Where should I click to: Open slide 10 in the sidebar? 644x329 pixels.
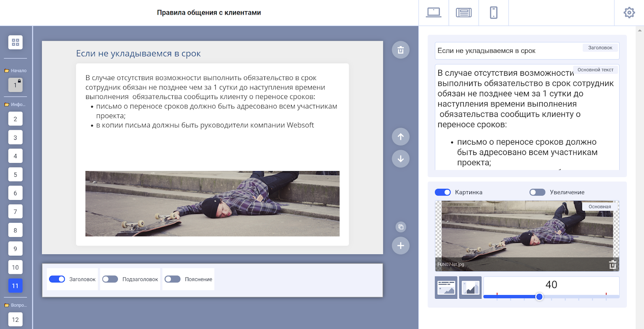15,267
